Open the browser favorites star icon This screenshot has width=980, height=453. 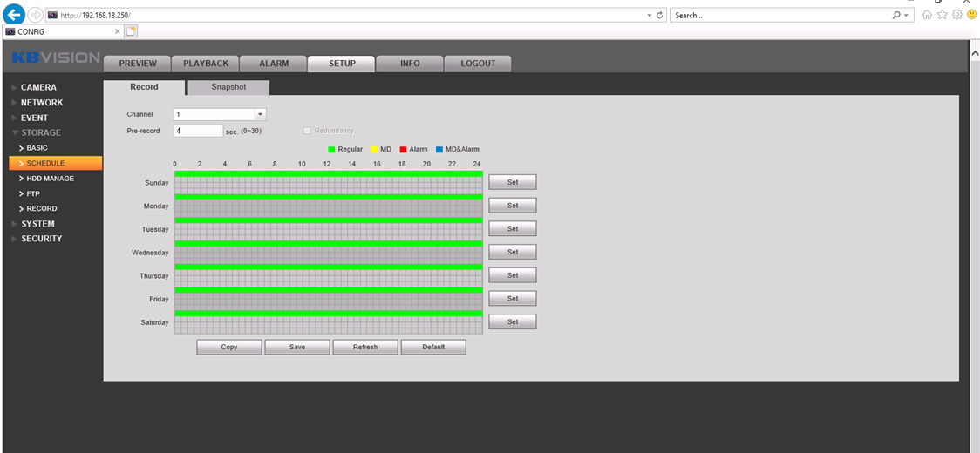[x=942, y=15]
